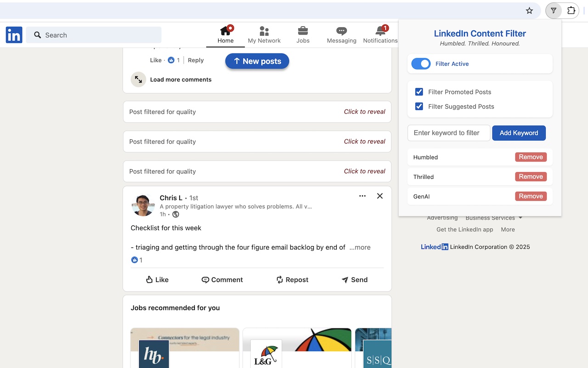This screenshot has height=368, width=588.
Task: Dismiss Chris L's post with the X
Action: tap(380, 196)
